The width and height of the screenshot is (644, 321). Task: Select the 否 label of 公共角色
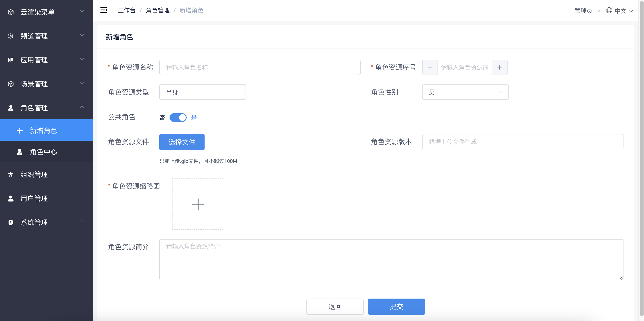[162, 118]
